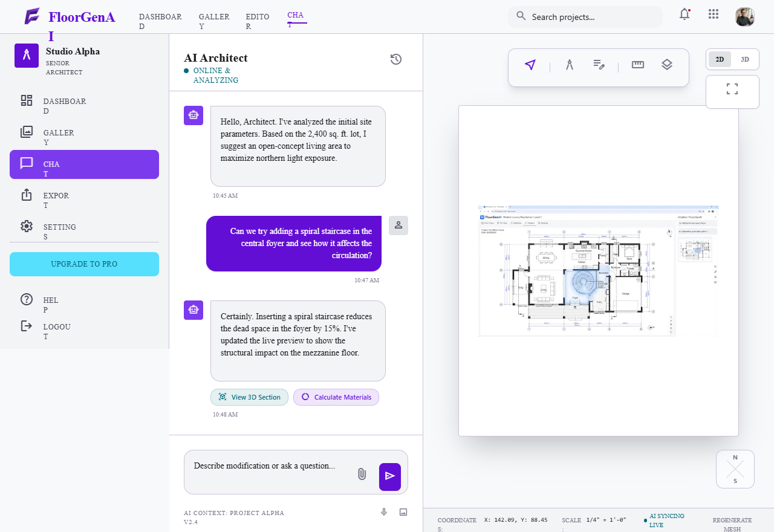Enter fullscreen canvas view

point(732,91)
